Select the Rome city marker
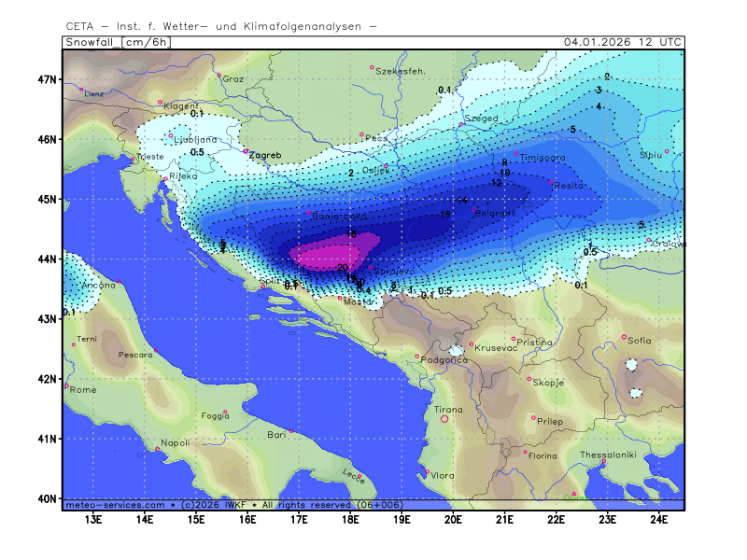 [x=66, y=385]
